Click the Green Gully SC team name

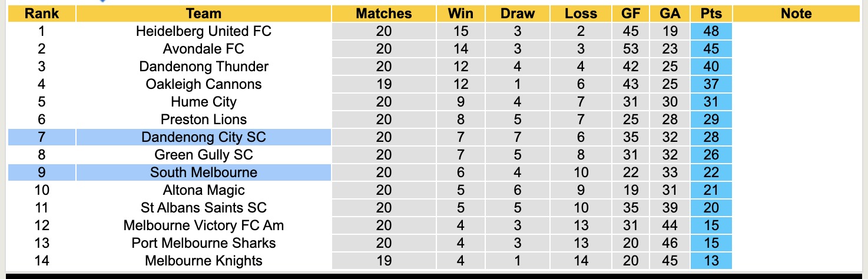(203, 155)
